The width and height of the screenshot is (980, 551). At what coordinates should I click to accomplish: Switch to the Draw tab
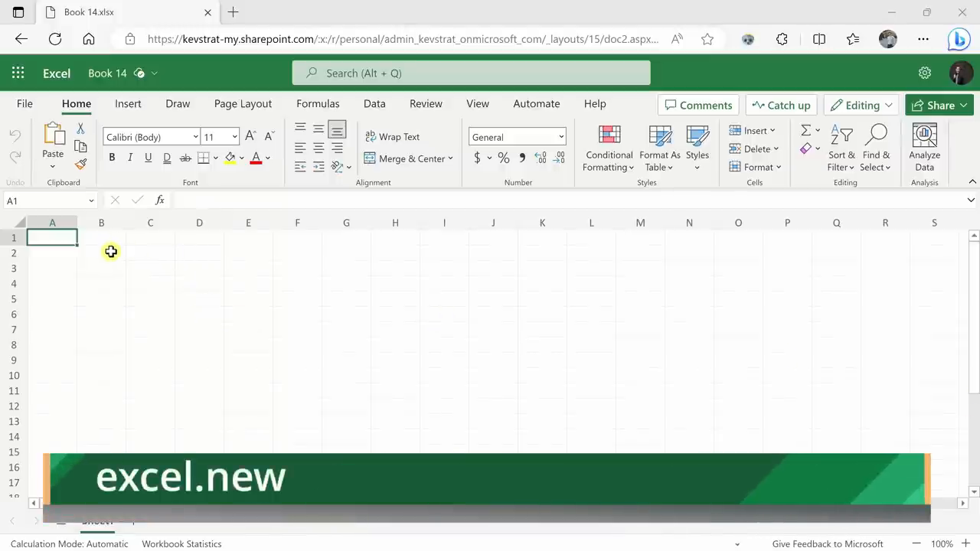pos(178,103)
